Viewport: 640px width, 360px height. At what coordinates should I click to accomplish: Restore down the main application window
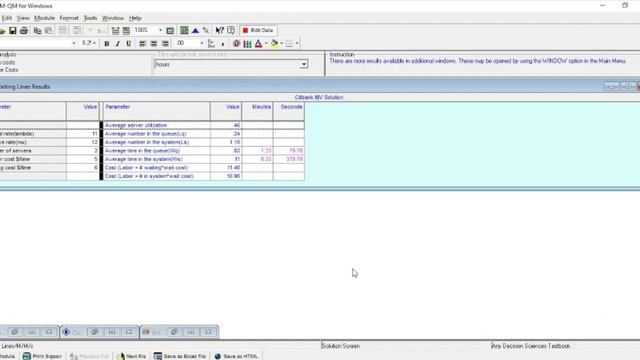tap(625, 6)
